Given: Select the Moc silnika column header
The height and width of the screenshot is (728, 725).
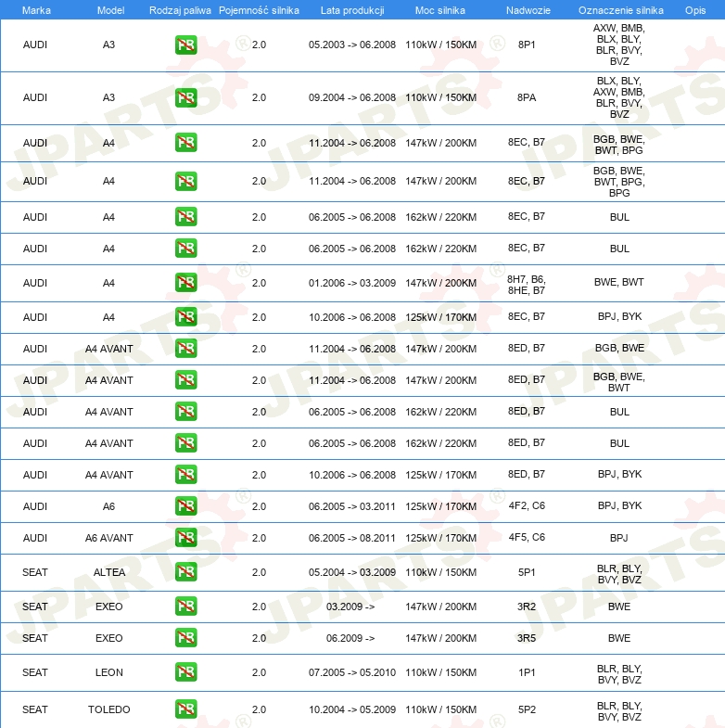Looking at the screenshot, I should click(x=440, y=9).
